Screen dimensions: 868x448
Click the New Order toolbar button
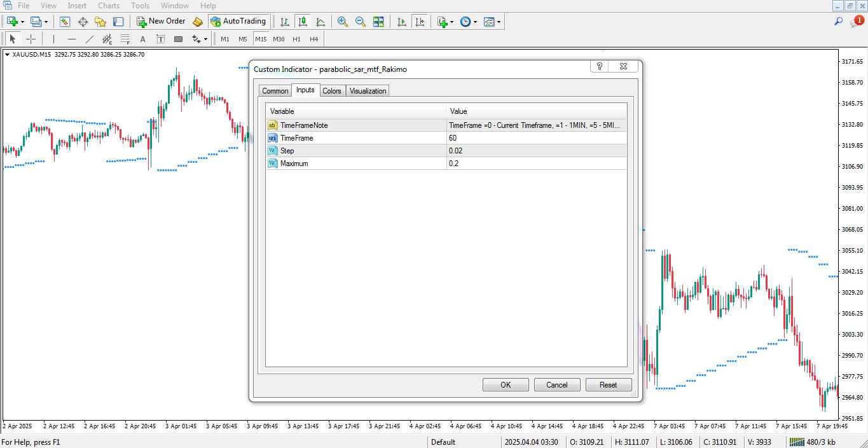161,22
